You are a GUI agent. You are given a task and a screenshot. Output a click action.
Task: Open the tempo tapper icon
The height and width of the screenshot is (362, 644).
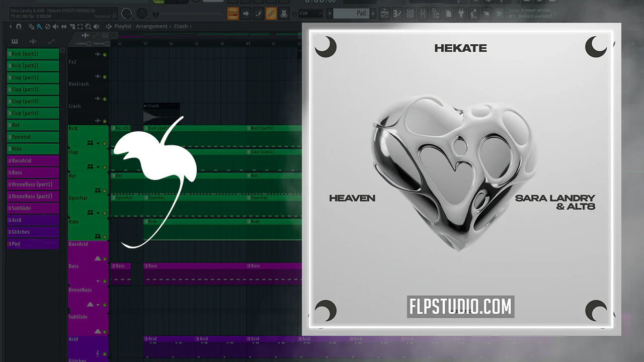[473, 14]
